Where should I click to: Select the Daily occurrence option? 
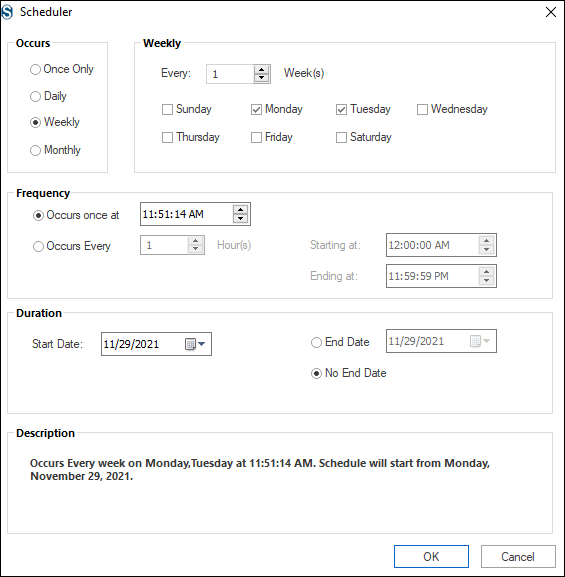coord(48,96)
